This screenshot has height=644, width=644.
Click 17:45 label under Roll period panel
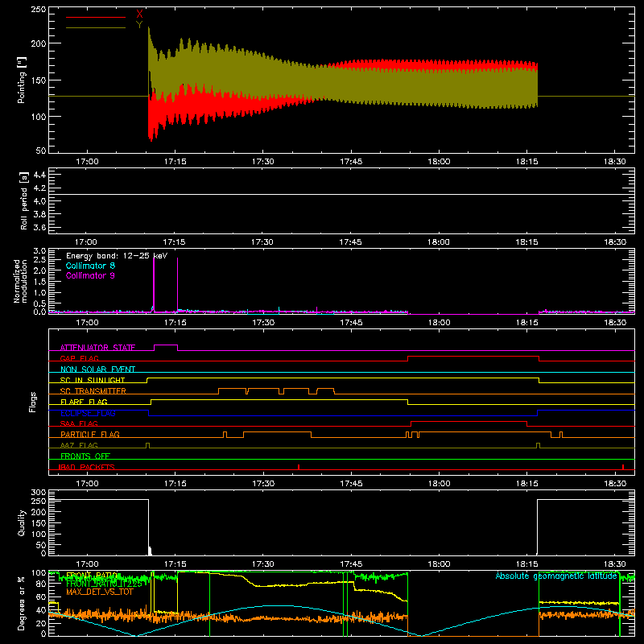click(x=350, y=242)
